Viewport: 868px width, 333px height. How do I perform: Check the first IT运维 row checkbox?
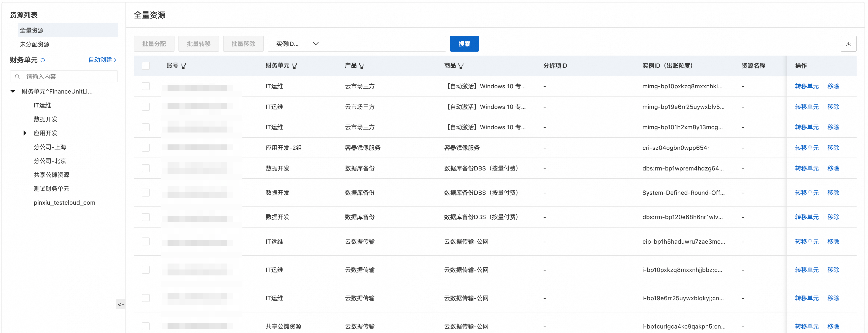145,86
